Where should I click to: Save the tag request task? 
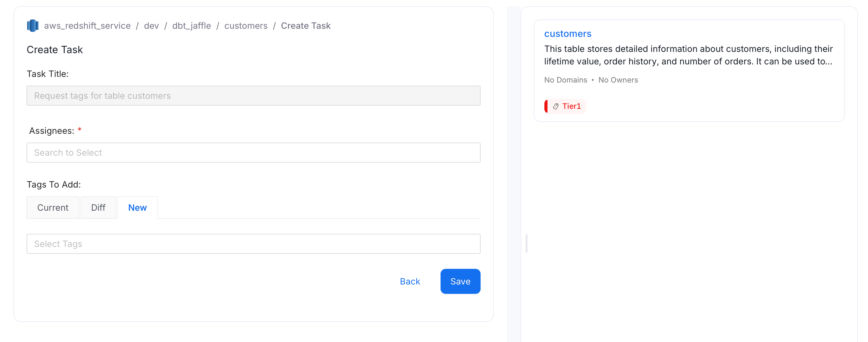pyautogui.click(x=460, y=281)
